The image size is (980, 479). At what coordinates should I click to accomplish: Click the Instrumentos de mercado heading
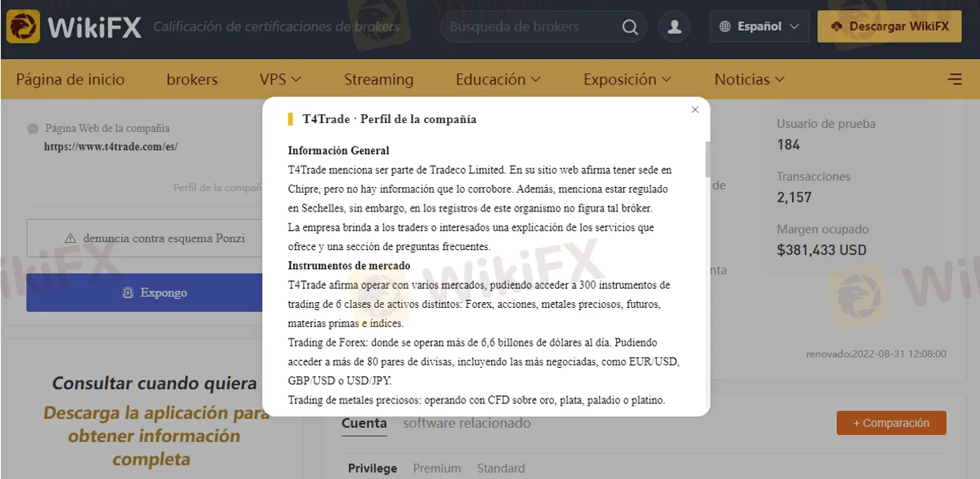click(x=349, y=266)
